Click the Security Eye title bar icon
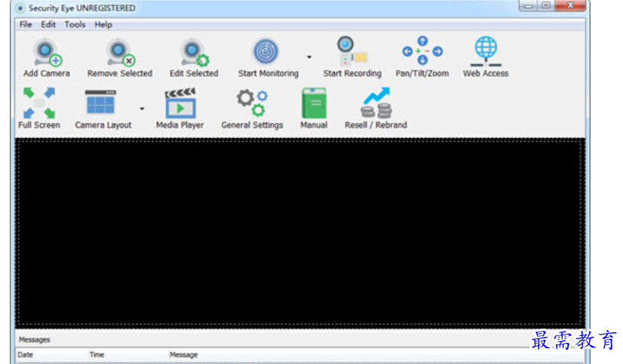The image size is (623, 364). pos(20,8)
